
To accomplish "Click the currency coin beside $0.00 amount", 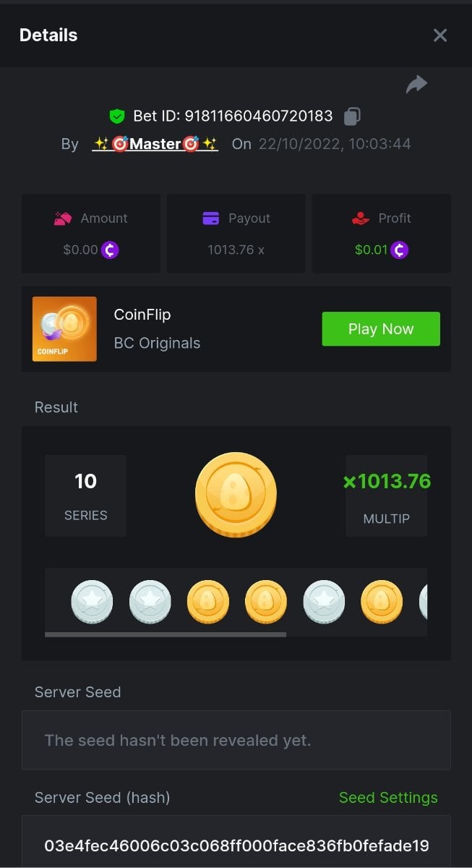I will click(x=110, y=250).
